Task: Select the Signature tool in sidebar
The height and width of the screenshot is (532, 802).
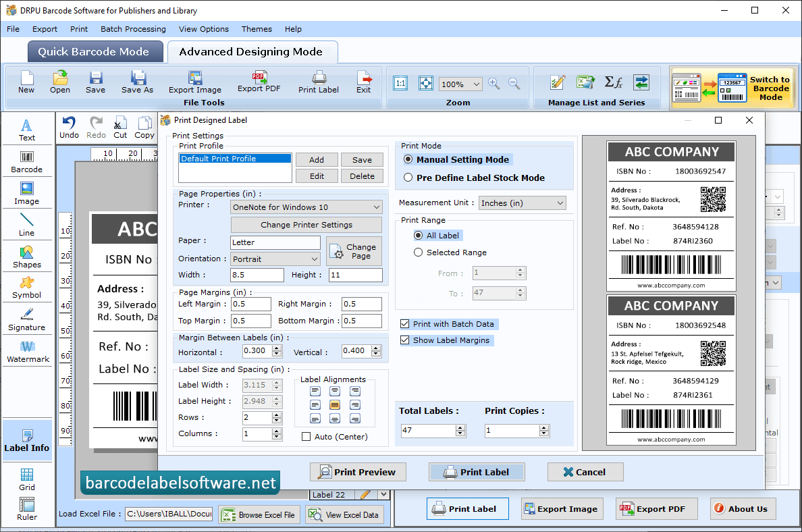Action: point(26,320)
